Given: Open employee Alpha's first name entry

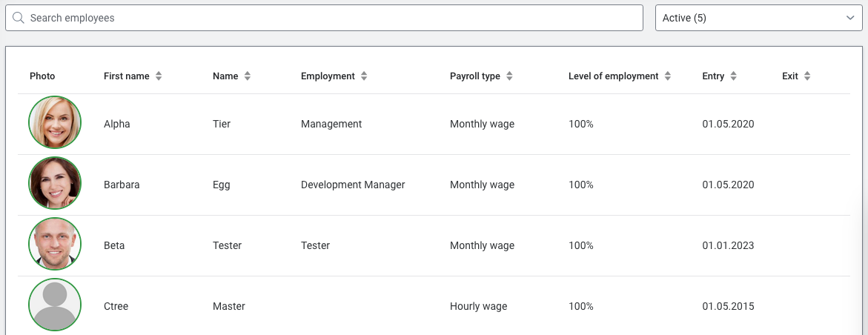Looking at the screenshot, I should tap(117, 124).
